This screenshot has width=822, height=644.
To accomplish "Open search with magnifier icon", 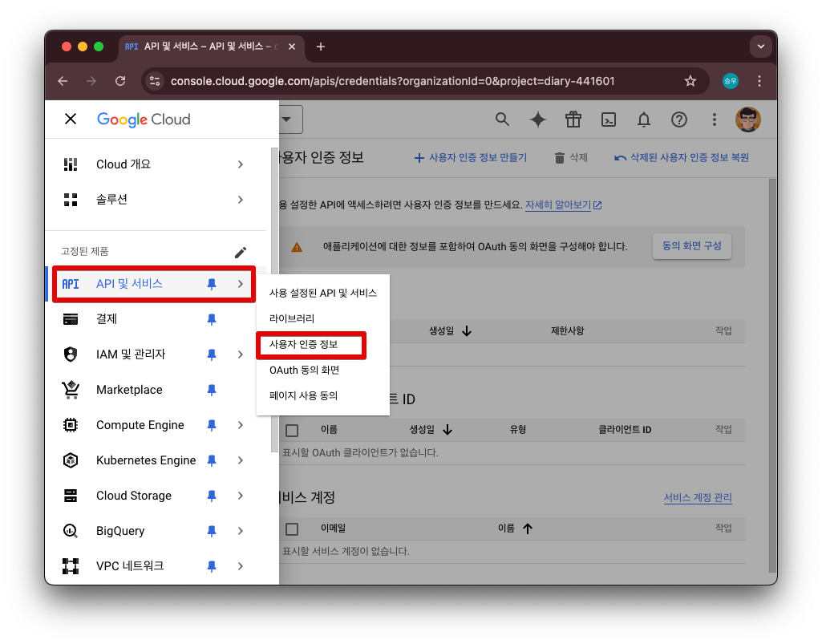I will (x=502, y=119).
